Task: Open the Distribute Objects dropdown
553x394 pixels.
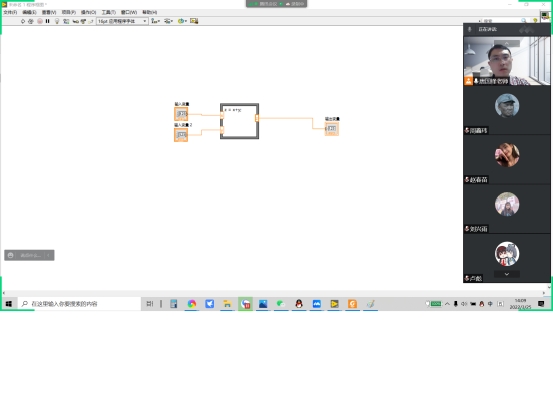Action: pyautogui.click(x=168, y=21)
